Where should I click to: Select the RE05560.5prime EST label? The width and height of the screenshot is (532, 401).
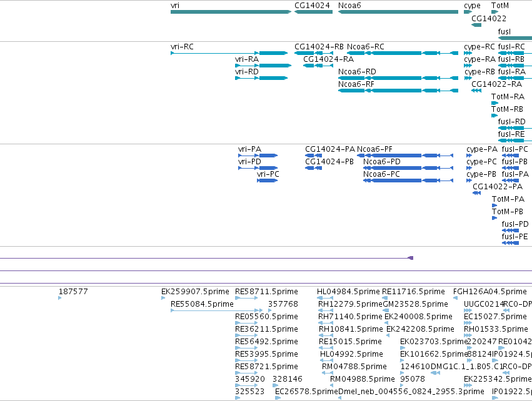tap(267, 317)
